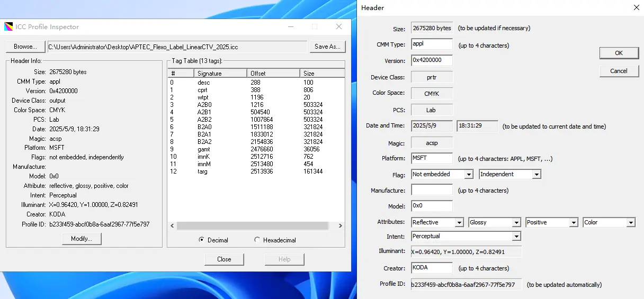This screenshot has height=299, width=644.
Task: Select the 'gamt' tag row
Action: 256,149
